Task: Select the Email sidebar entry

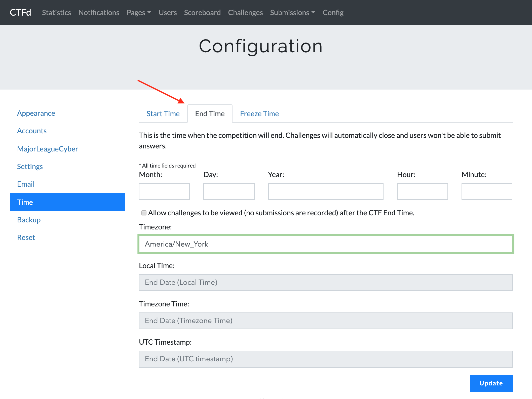Action: pos(26,184)
